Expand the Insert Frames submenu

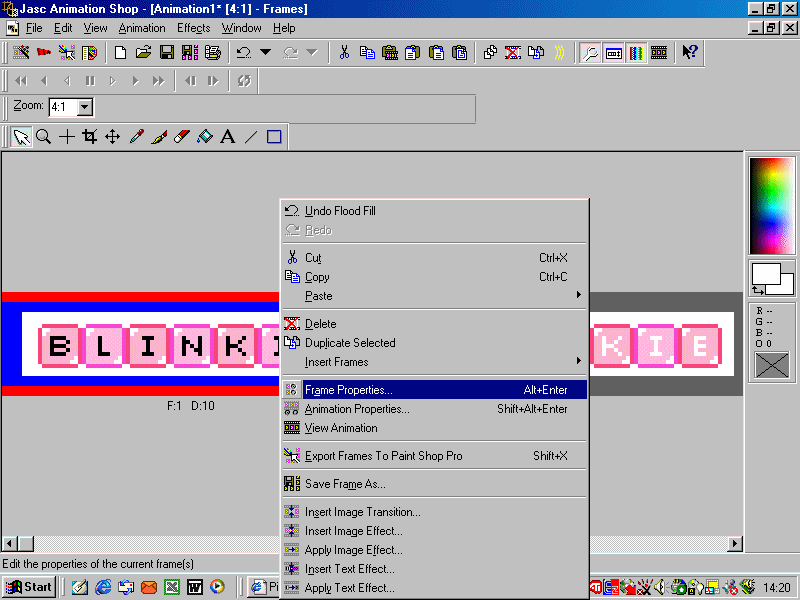[435, 361]
